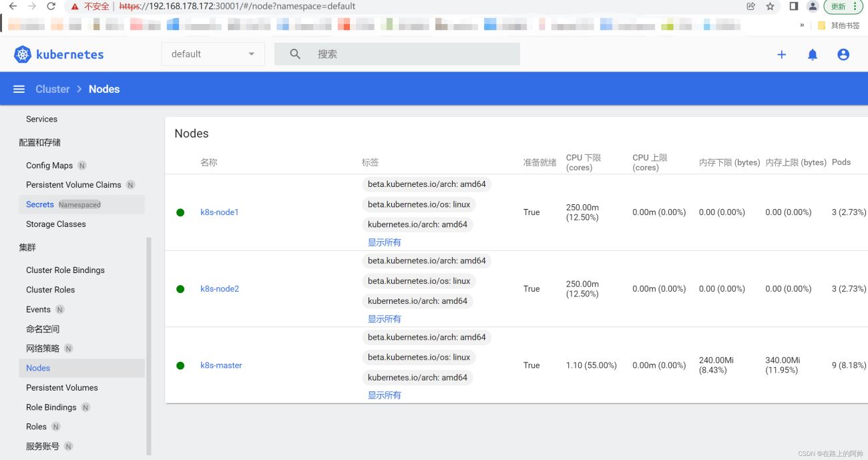Open the other bookmarks folder icon
This screenshot has width=868, height=460.
point(822,25)
